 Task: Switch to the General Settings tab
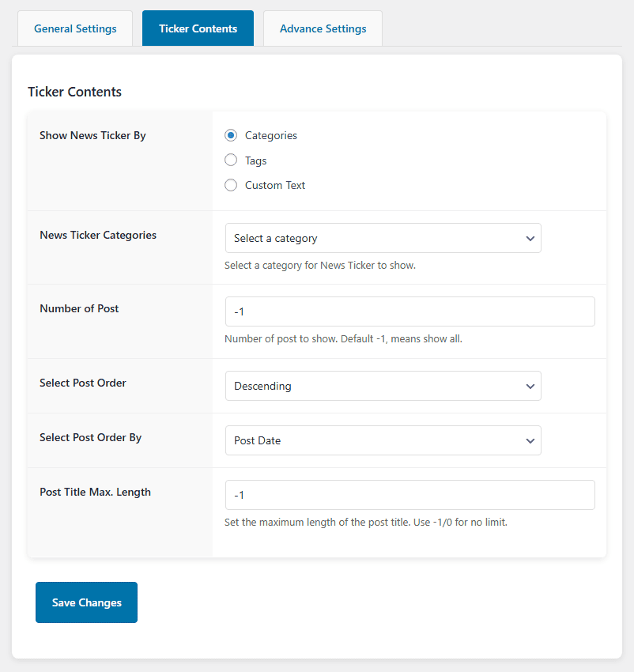click(x=74, y=28)
